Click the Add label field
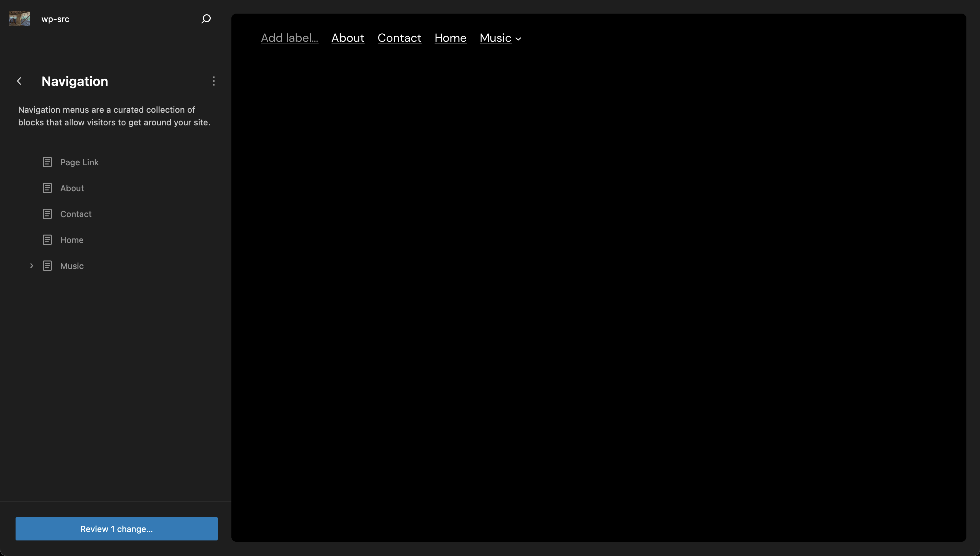This screenshot has height=556, width=980. click(289, 38)
